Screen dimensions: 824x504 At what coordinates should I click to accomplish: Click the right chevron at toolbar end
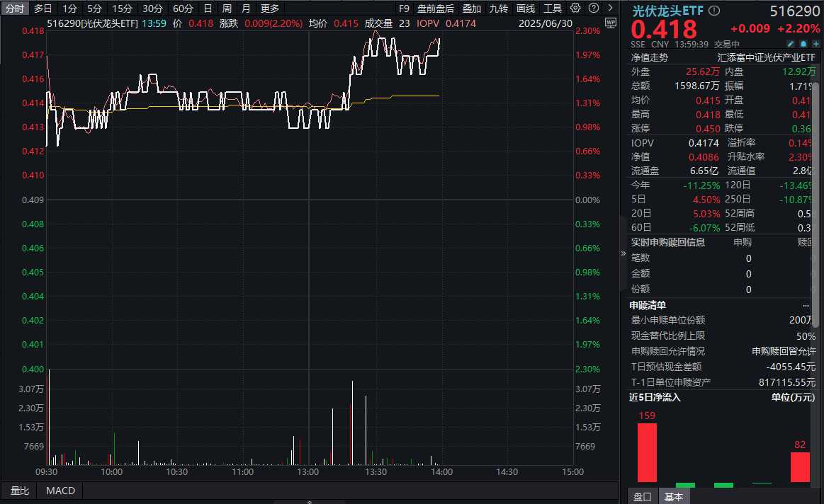click(609, 8)
